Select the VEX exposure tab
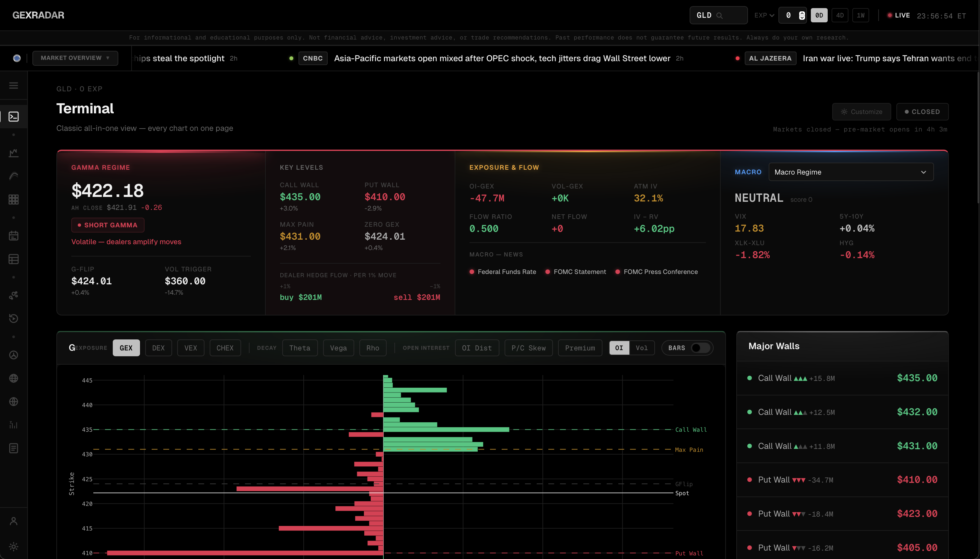980x559 pixels. coord(191,348)
